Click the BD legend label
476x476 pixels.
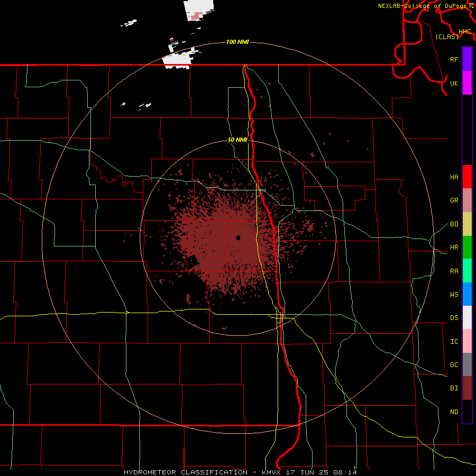(454, 224)
